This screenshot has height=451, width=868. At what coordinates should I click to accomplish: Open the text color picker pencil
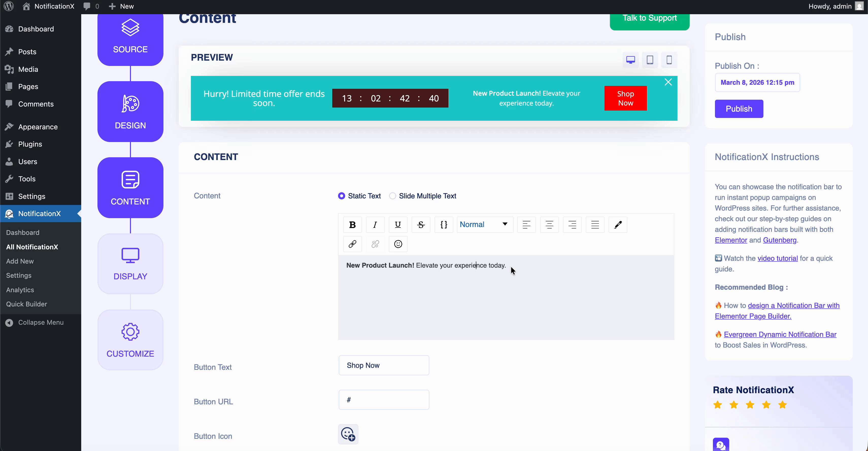618,224
